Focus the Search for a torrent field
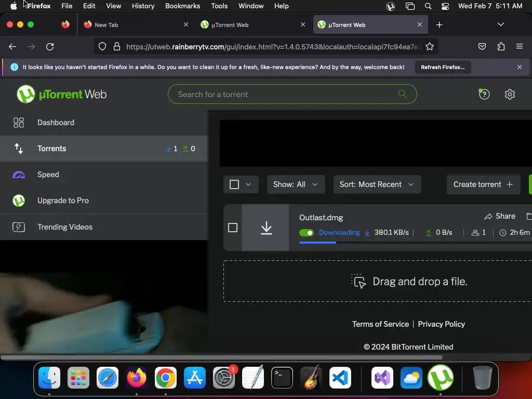The height and width of the screenshot is (399, 532). coord(292,94)
